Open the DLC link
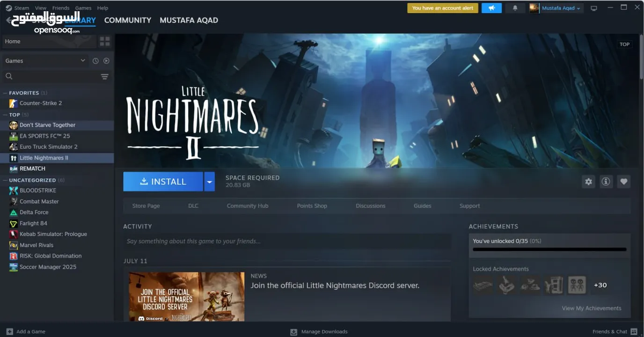 [193, 206]
